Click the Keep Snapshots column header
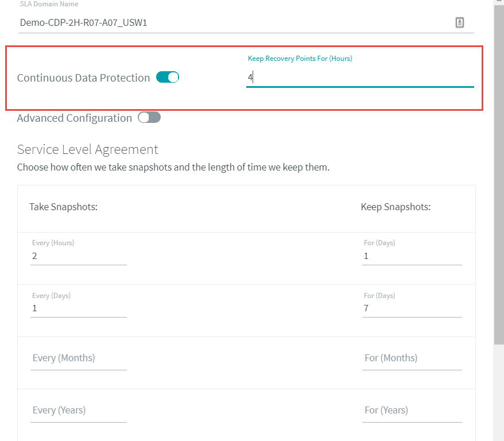This screenshot has height=441, width=504. point(396,207)
